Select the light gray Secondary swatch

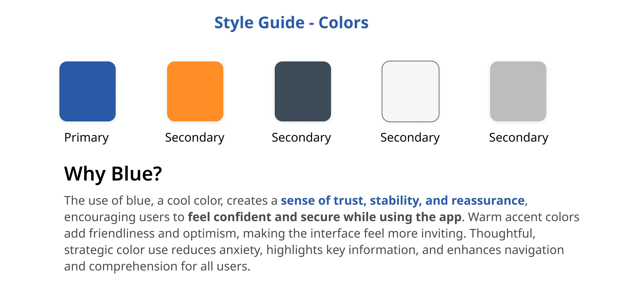518,92
